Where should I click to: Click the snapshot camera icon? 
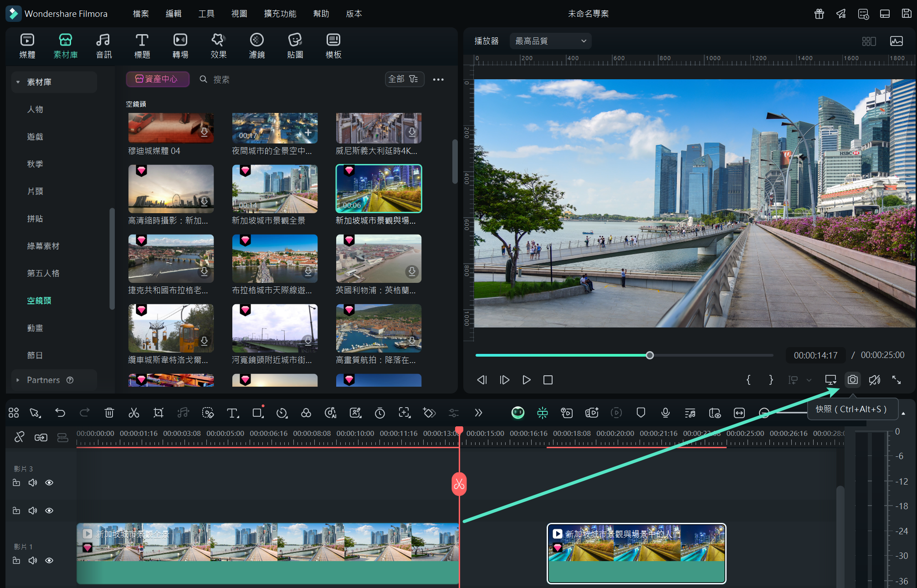point(852,380)
